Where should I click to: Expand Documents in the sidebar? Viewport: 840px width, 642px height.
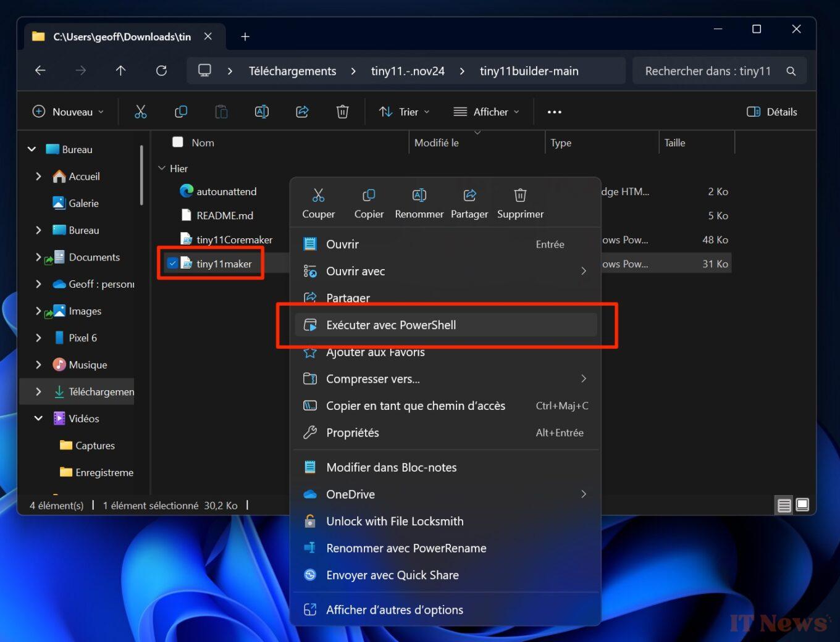(x=38, y=257)
